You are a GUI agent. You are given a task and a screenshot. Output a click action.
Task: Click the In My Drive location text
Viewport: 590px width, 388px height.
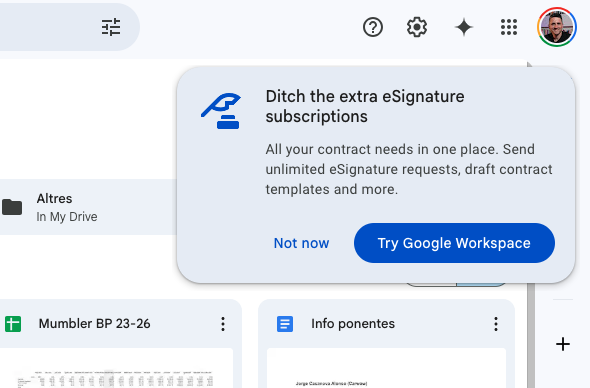[x=67, y=217]
